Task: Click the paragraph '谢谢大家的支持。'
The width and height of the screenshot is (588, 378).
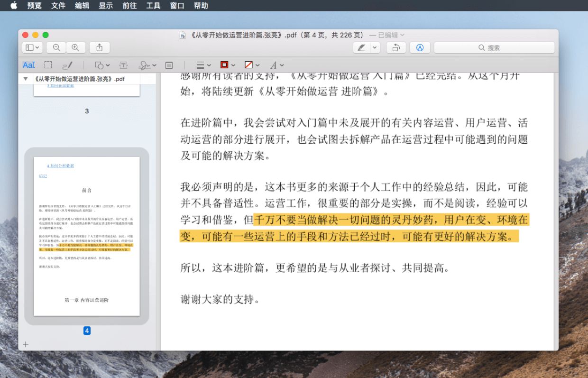Action: [x=220, y=300]
